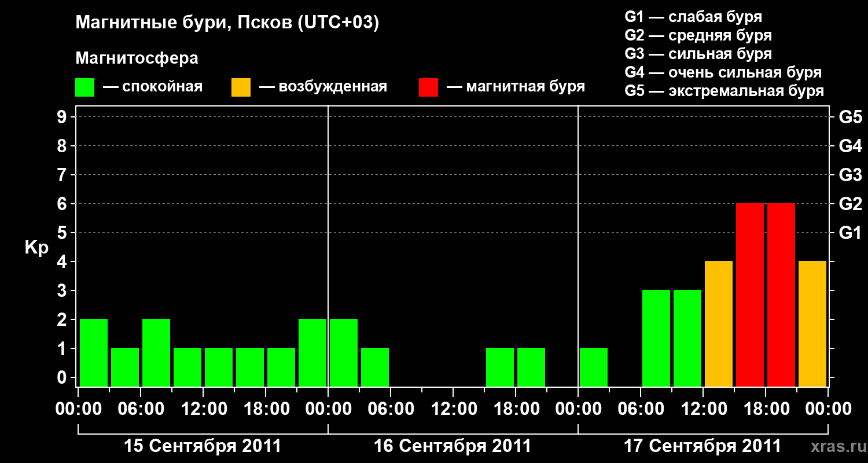Click the '— магнитная буря' legend label
This screenshot has height=463, width=868.
click(x=516, y=87)
